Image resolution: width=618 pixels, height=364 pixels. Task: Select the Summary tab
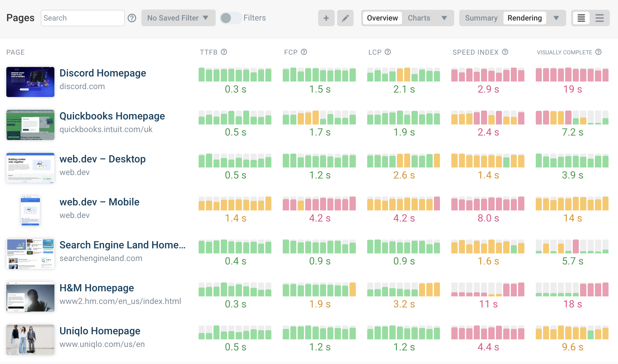click(x=481, y=18)
